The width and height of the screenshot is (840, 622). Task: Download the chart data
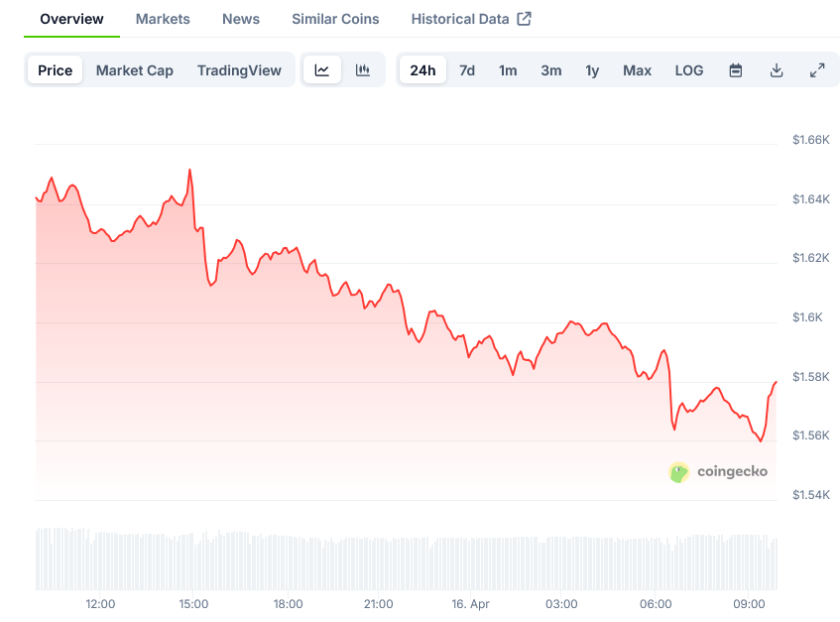pos(777,70)
